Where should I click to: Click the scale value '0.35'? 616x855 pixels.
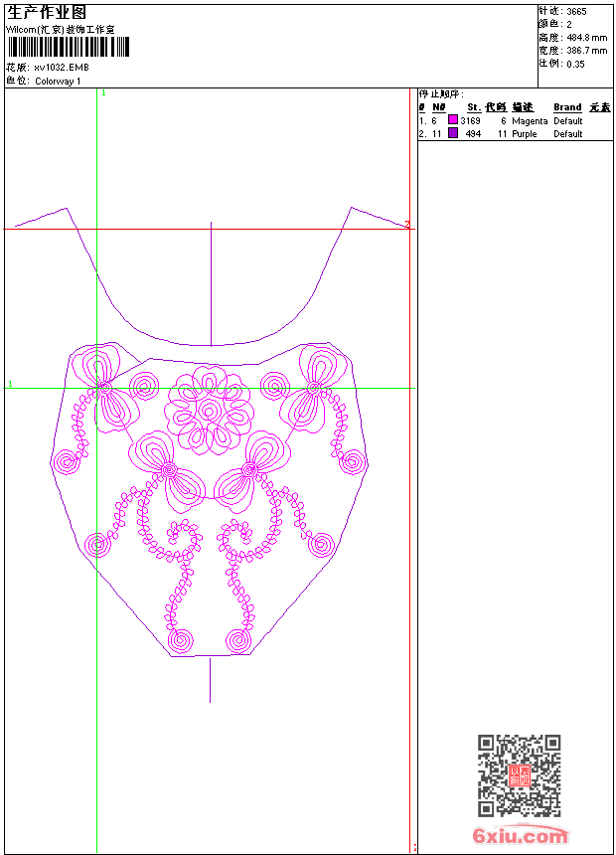tap(575, 65)
